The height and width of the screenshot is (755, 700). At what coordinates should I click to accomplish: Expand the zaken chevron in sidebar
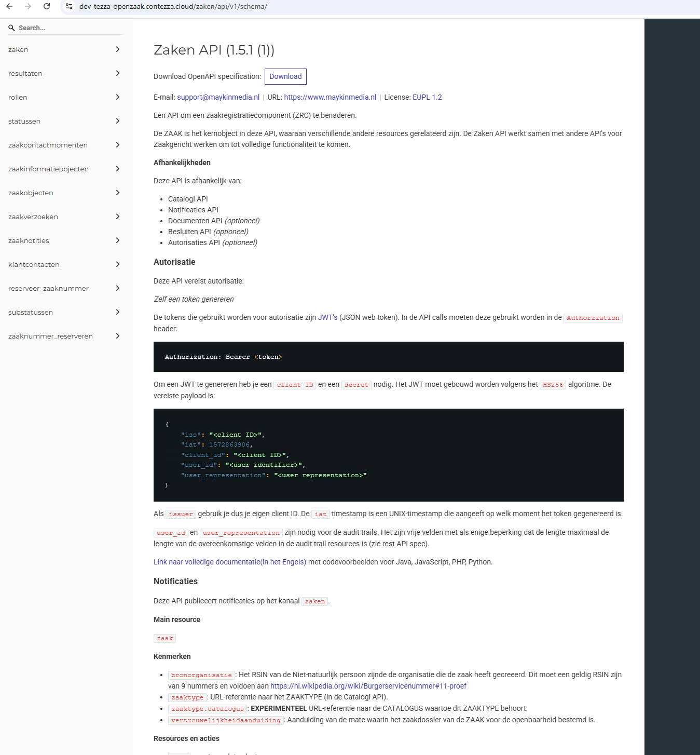click(118, 49)
